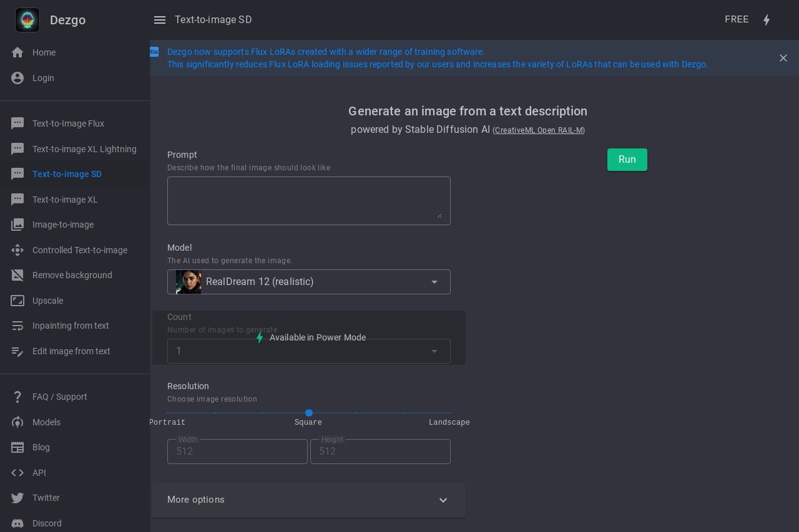Open the Count dropdown
Viewport: 799px width, 532px height.
(x=308, y=351)
